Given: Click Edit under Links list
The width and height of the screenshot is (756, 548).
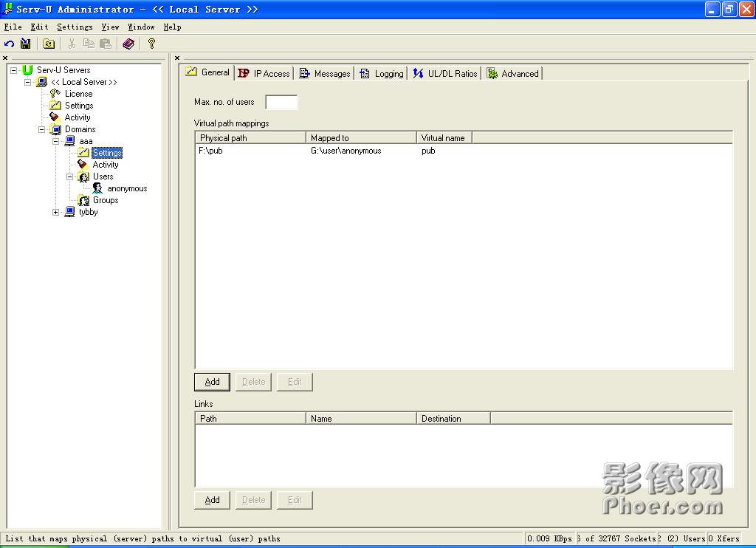Looking at the screenshot, I should (x=295, y=500).
